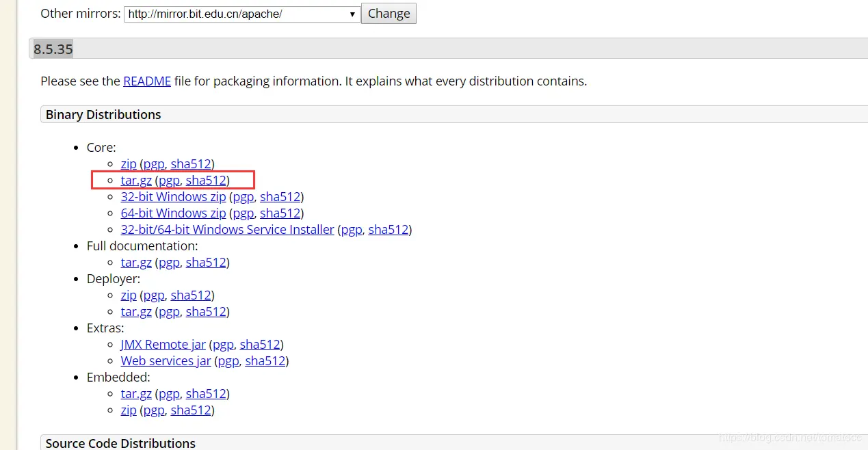Viewport: 868px width, 450px height.
Task: Open sha512 for Web services jar
Action: point(265,361)
